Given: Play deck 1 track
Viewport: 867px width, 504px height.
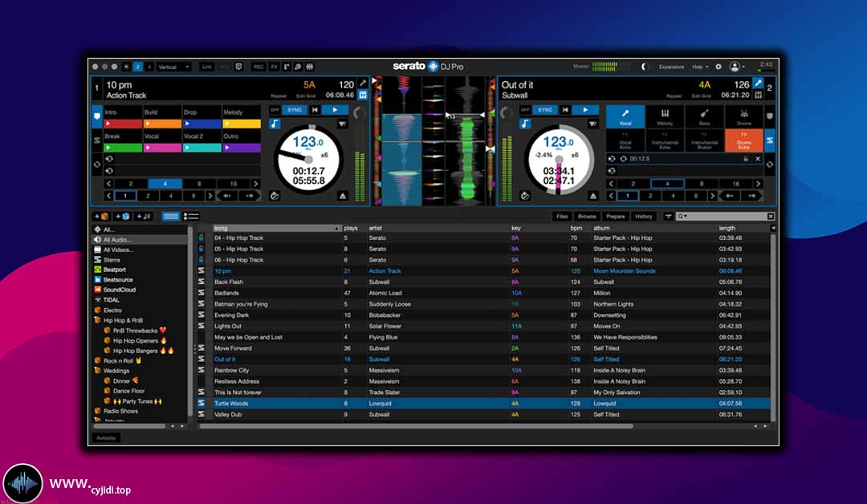Looking at the screenshot, I should 335,110.
